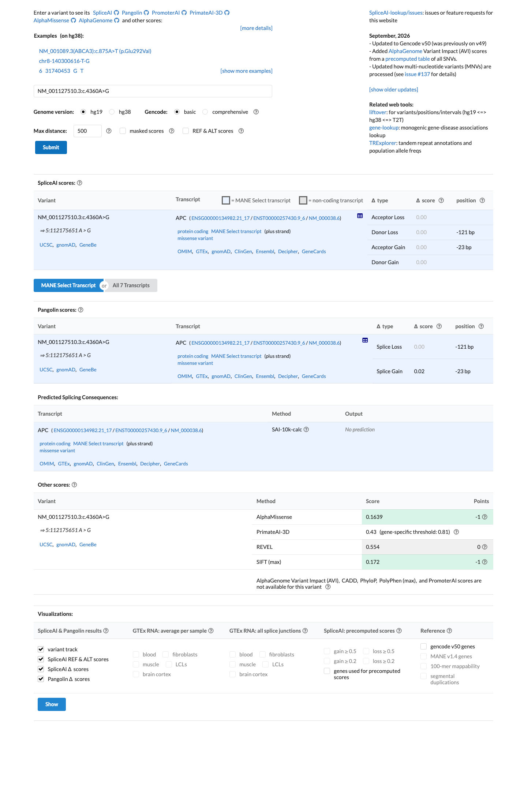Click help icon beside Gencode comprehensive option
The width and height of the screenshot is (532, 805).
(x=256, y=112)
